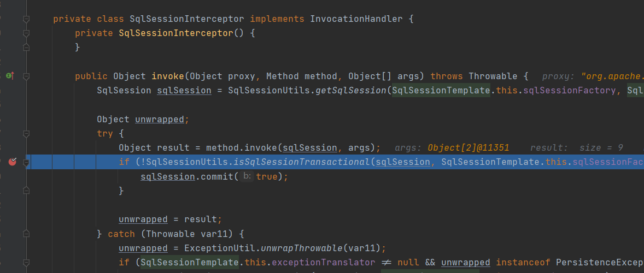Click the 'b:' parameter name hint
644x273 pixels.
[247, 177]
